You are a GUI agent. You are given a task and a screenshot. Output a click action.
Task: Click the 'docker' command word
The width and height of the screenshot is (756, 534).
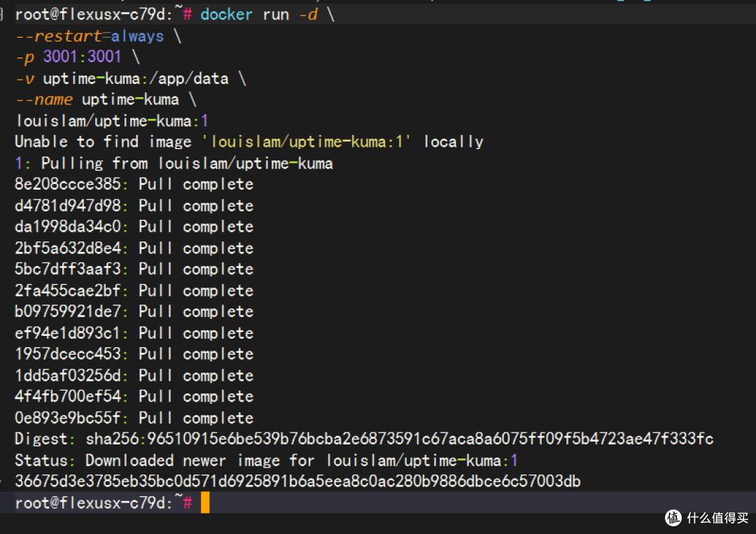tap(226, 15)
